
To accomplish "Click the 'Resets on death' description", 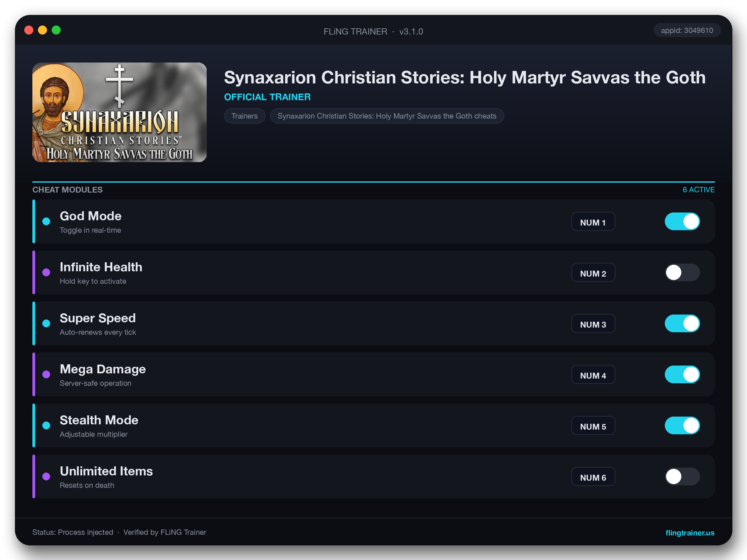I will pos(87,485).
